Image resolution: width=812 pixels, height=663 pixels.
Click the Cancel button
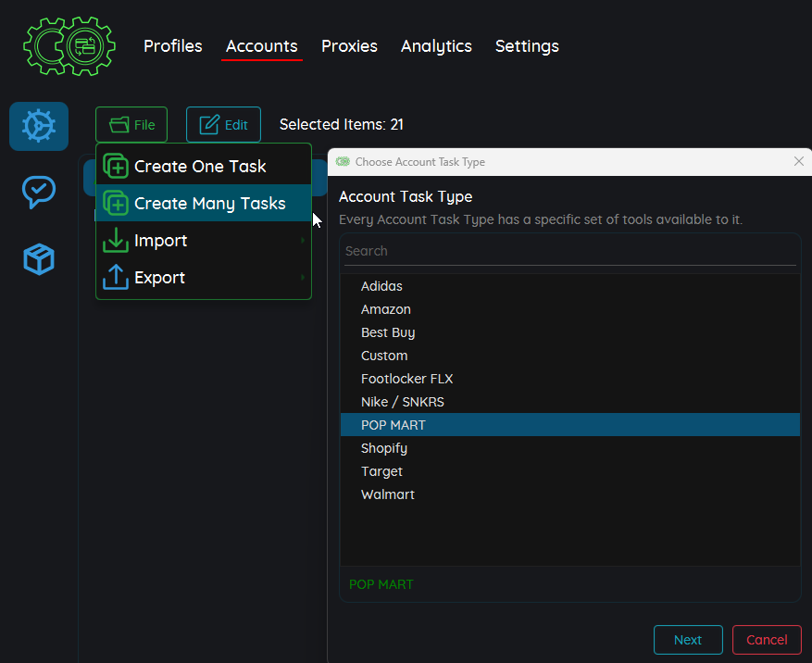pyautogui.click(x=767, y=640)
